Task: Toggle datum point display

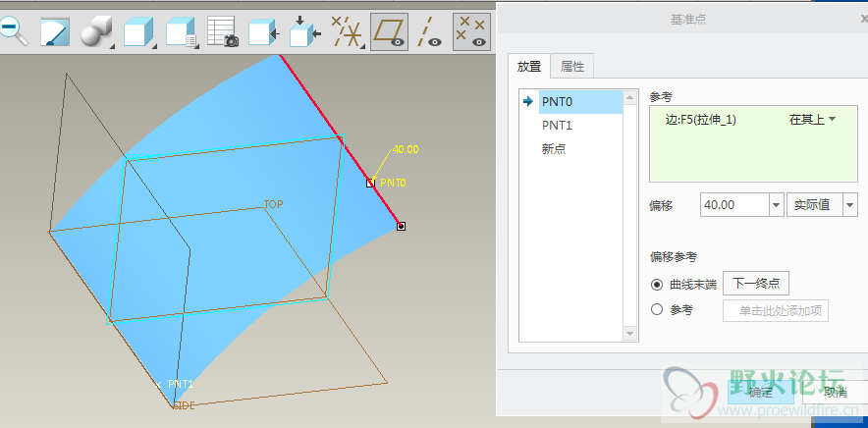Action: pos(471,31)
